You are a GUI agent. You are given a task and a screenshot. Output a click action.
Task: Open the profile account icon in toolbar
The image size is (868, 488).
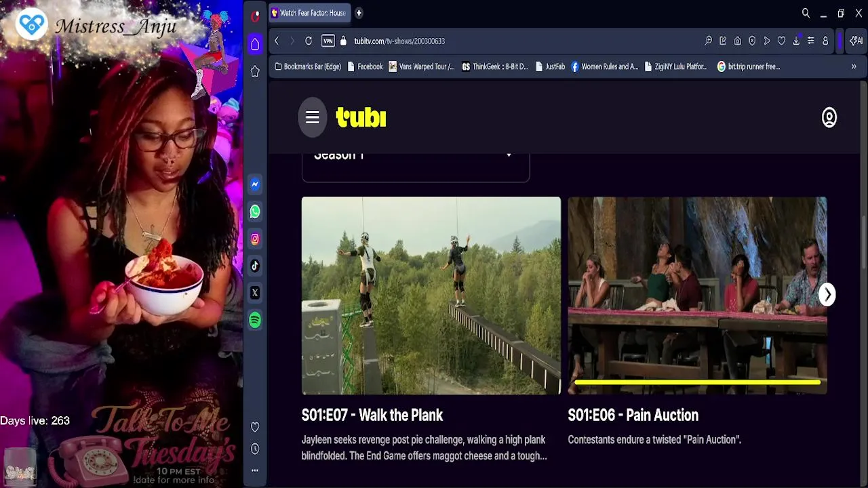coord(825,41)
